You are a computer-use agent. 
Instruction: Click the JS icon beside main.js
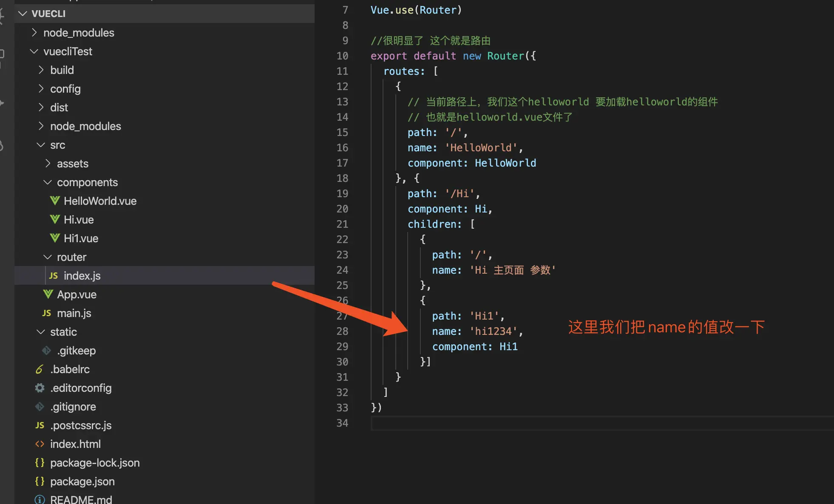47,313
